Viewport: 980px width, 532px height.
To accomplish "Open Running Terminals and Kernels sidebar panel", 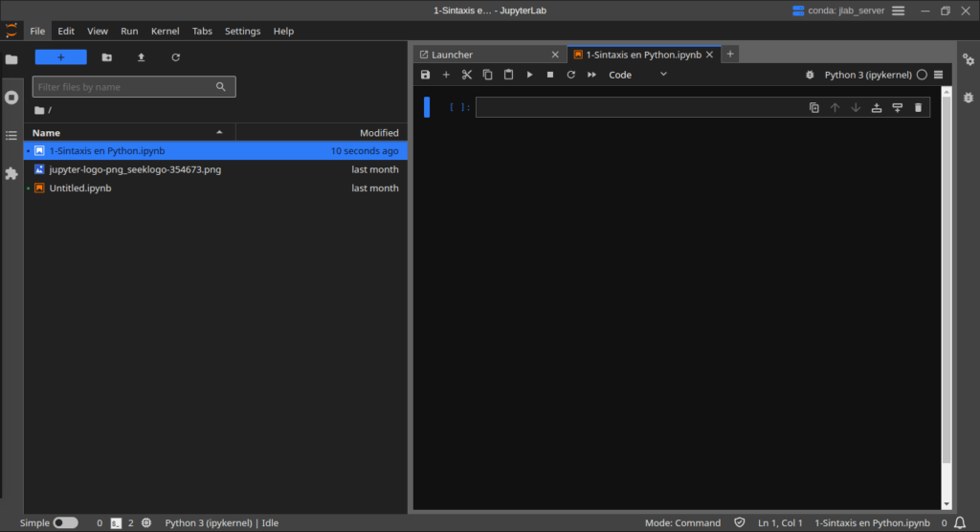I will click(11, 98).
